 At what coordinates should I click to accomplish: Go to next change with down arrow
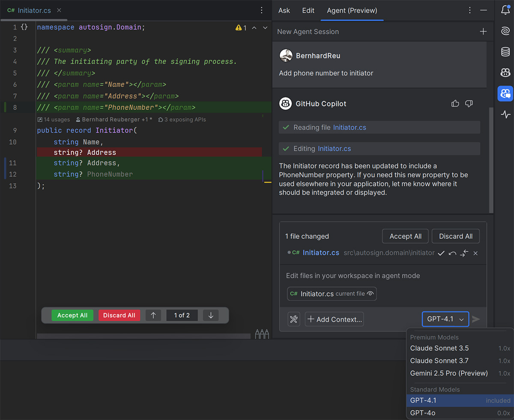click(211, 316)
